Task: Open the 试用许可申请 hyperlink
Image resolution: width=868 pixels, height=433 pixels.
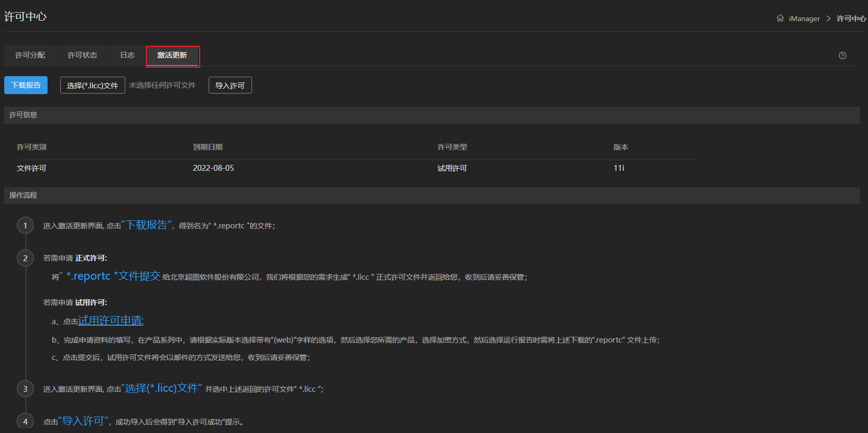Action: (111, 321)
